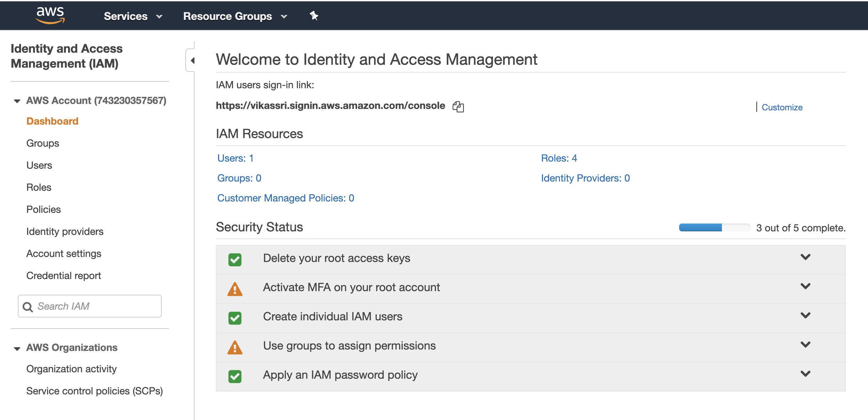Click green check beside Create individual IAM users
Image resolution: width=868 pixels, height=420 pixels.
[x=235, y=318]
